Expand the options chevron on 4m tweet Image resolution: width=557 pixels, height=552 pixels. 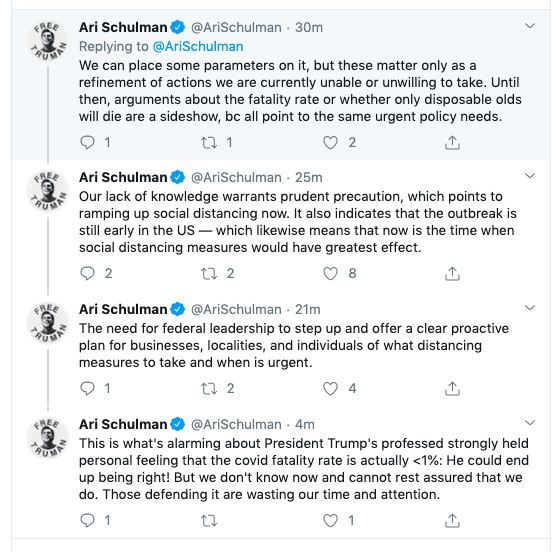point(530,423)
